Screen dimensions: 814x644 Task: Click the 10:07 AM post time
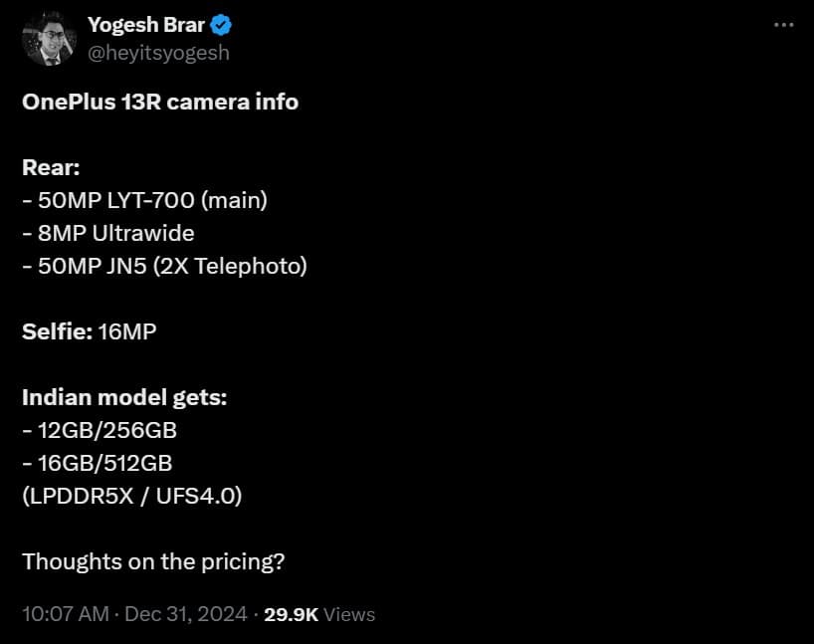click(x=65, y=614)
